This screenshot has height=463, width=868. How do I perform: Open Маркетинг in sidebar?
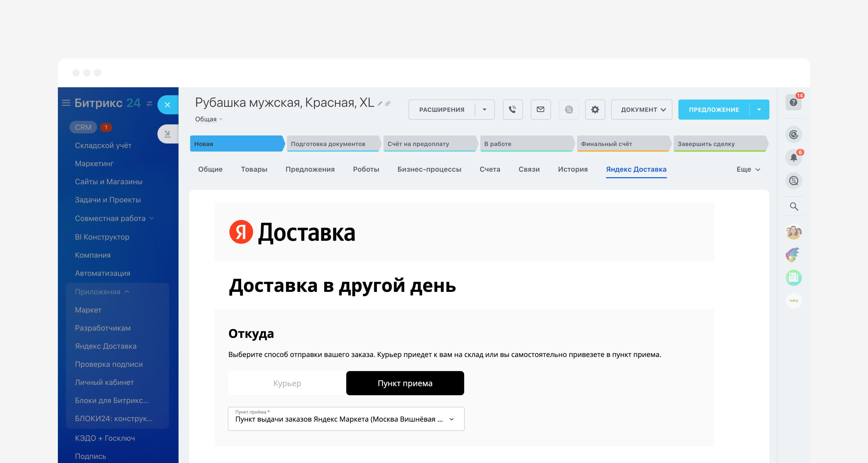tap(94, 164)
